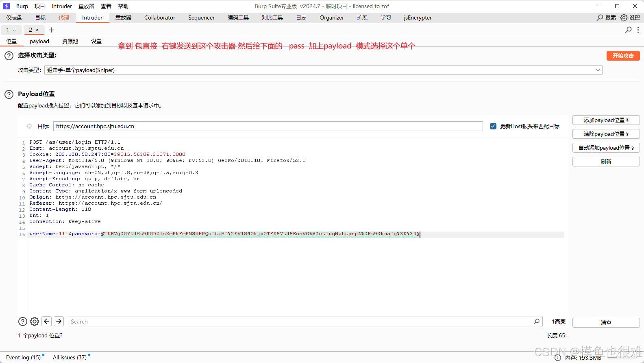This screenshot has height=363, width=644.
Task: Click the 开始攻击 button
Action: [x=623, y=56]
